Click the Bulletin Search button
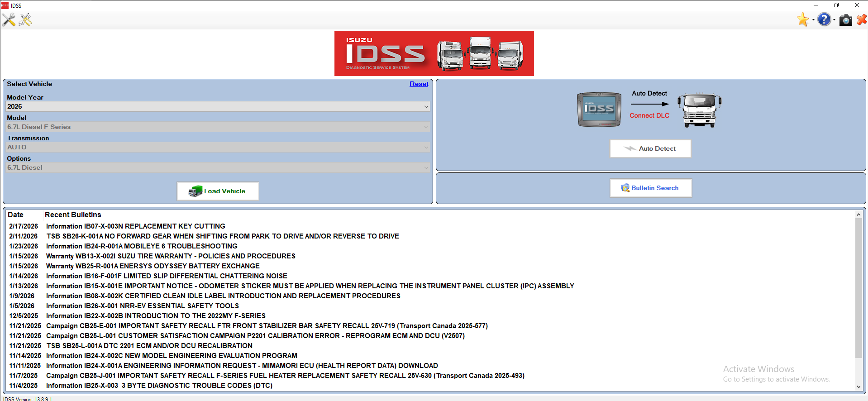This screenshot has height=401, width=868. click(x=651, y=188)
